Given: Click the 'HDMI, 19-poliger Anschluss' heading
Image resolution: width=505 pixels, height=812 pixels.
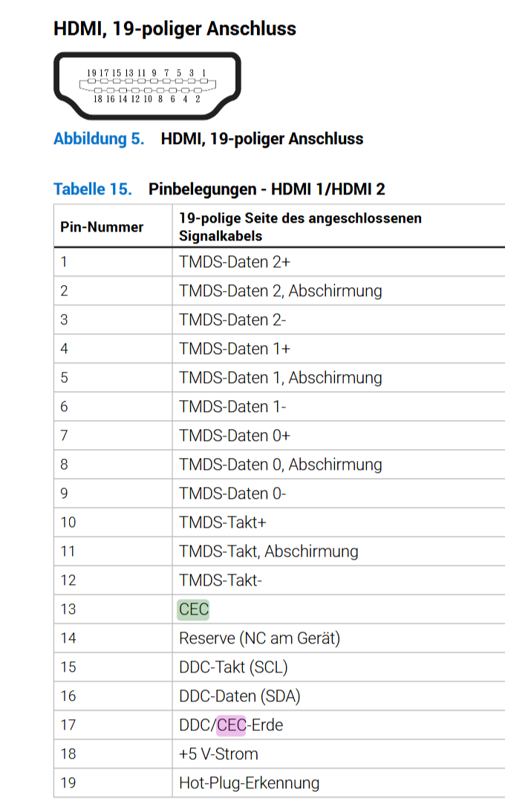Looking at the screenshot, I should (175, 28).
